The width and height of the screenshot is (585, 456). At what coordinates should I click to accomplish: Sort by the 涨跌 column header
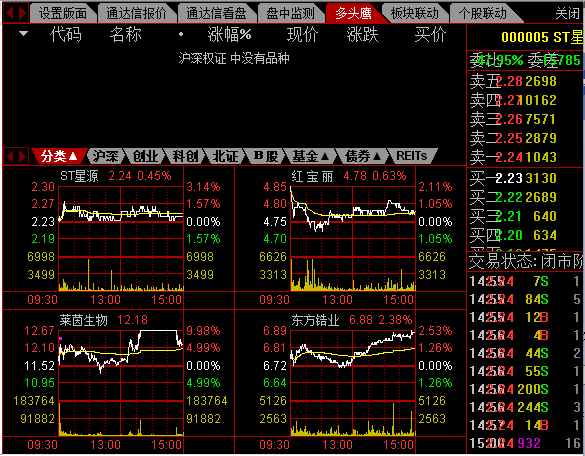(362, 35)
